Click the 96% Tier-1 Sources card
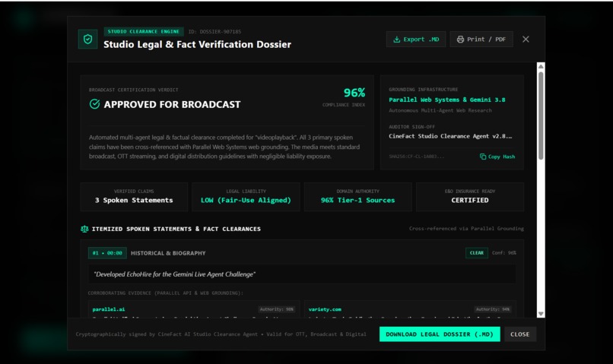 pyautogui.click(x=357, y=197)
